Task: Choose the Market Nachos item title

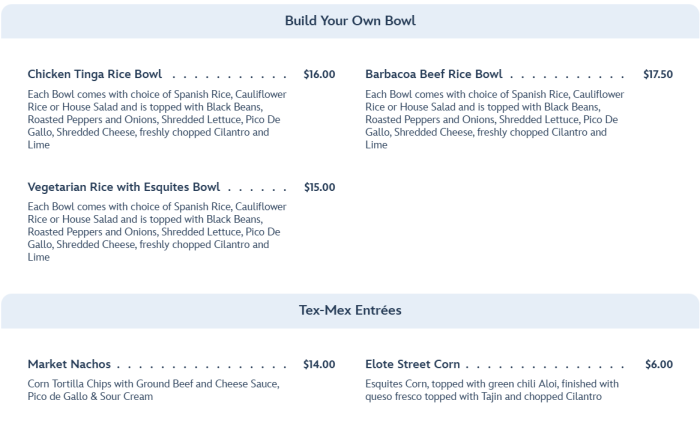Action: click(69, 364)
